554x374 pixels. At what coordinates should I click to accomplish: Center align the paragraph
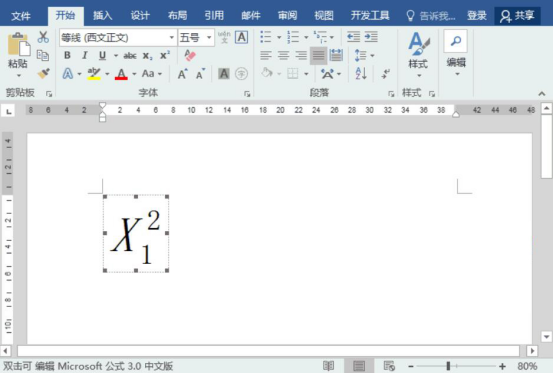pos(283,55)
